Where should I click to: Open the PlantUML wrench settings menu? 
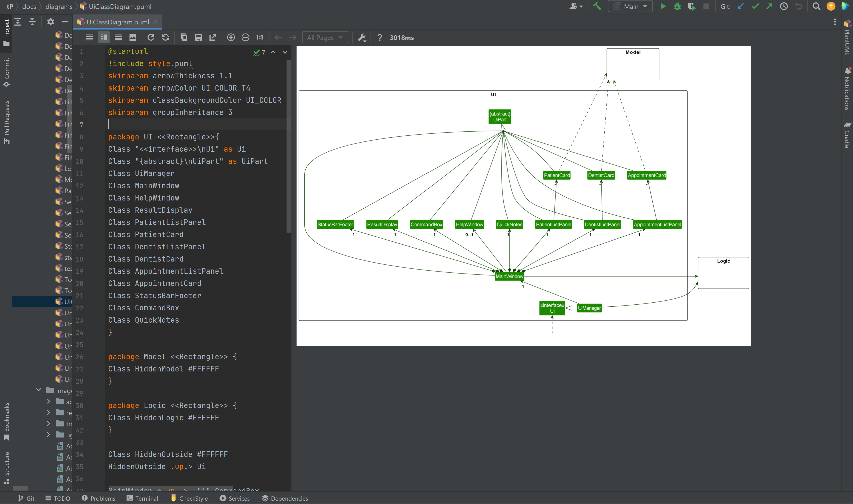(362, 38)
